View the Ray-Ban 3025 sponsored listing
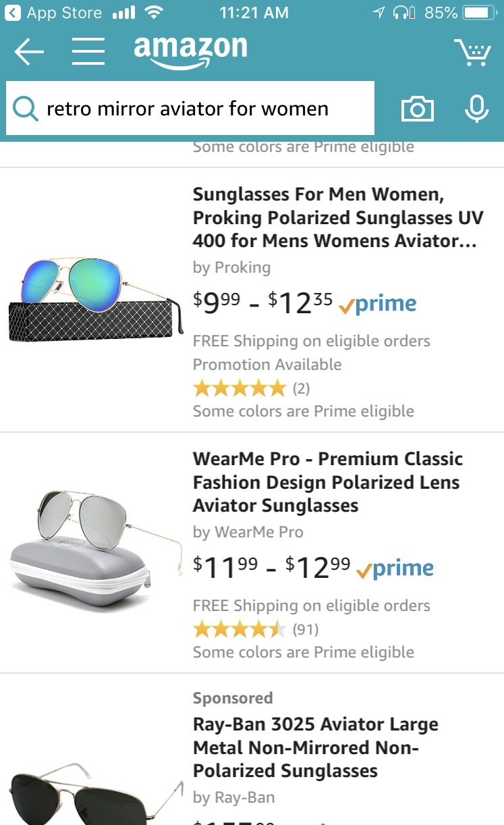Screen dimensions: 504x825 click(x=314, y=747)
